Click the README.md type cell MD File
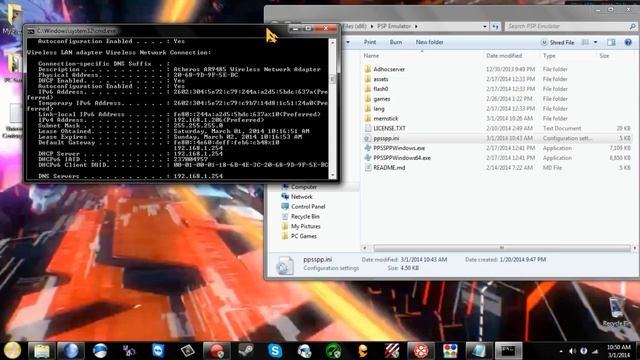The height and width of the screenshot is (360, 640). pos(552,167)
